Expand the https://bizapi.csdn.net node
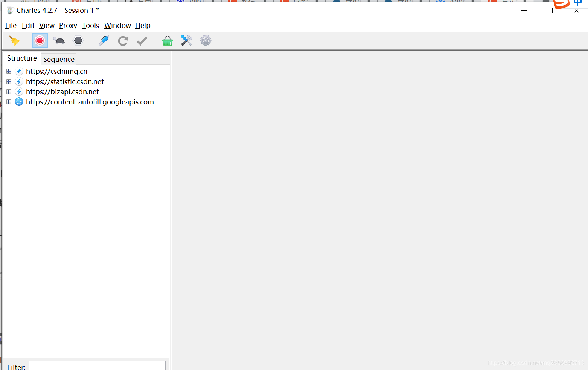This screenshot has width=588, height=370. coord(9,92)
